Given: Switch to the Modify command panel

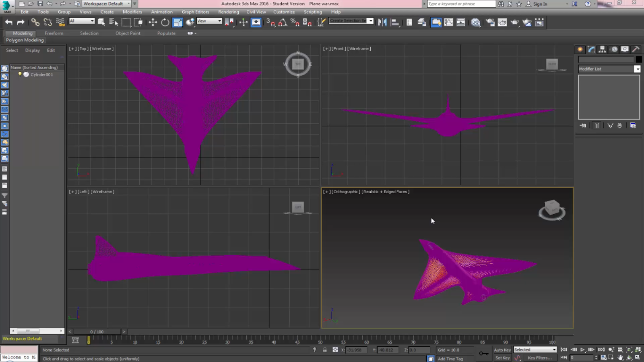Looking at the screenshot, I should coord(591,49).
